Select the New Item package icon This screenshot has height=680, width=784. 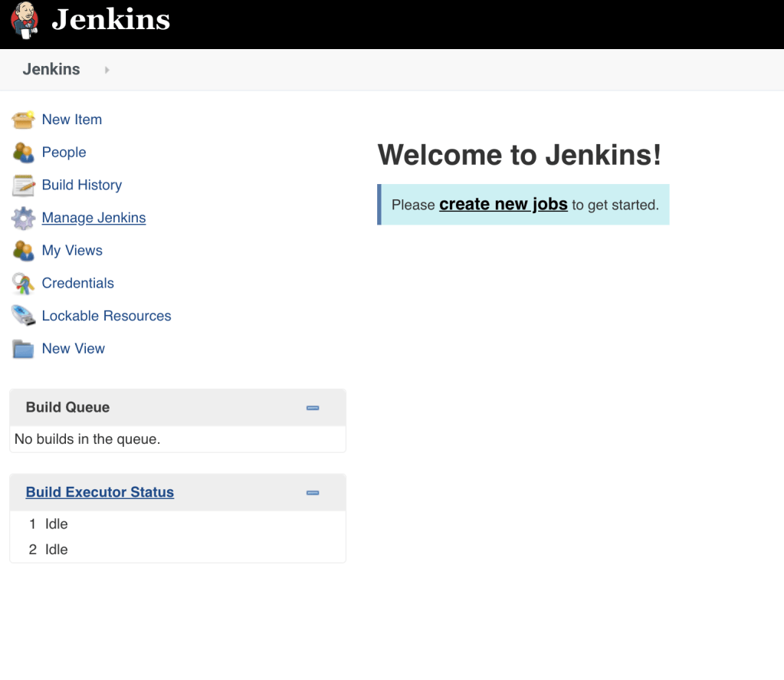pos(23,120)
